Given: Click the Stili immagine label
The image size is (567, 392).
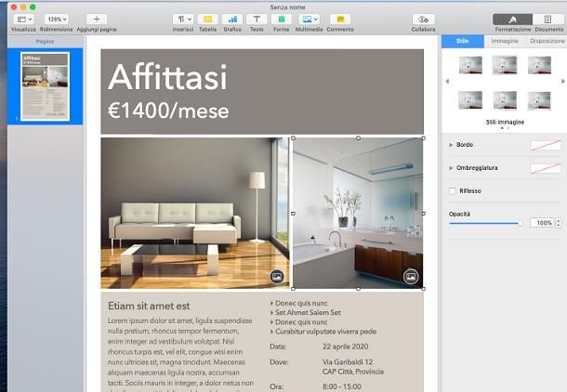Looking at the screenshot, I should tap(505, 122).
